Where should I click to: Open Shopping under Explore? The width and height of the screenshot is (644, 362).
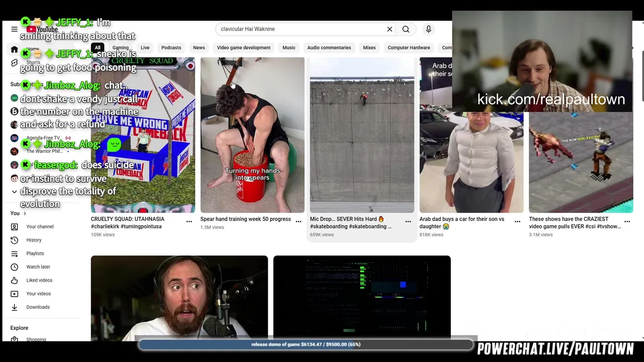click(x=36, y=339)
